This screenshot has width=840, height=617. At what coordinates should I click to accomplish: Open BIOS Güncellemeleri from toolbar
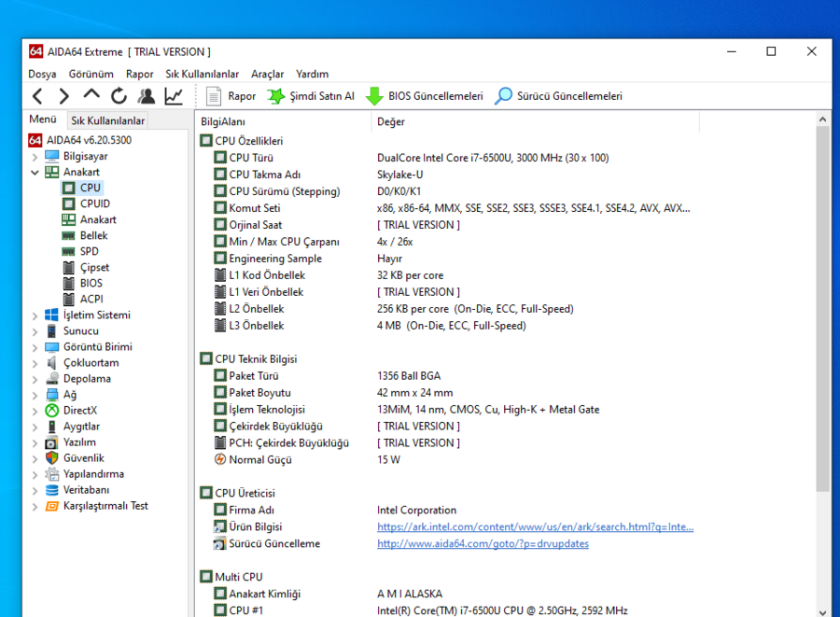click(425, 96)
